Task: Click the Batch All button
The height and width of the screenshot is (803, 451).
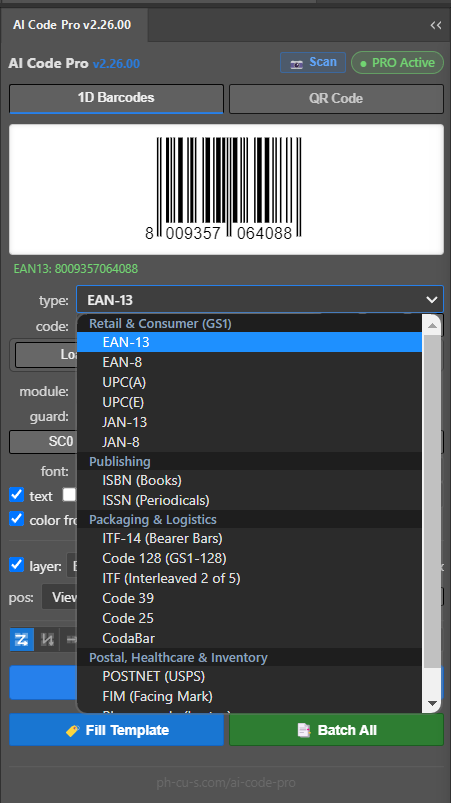Action: click(336, 730)
